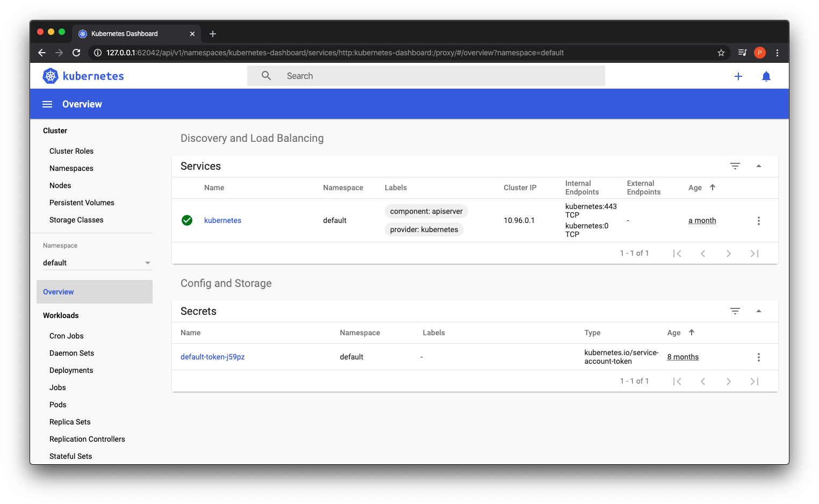
Task: Go to next page of Secrets
Action: pos(729,381)
